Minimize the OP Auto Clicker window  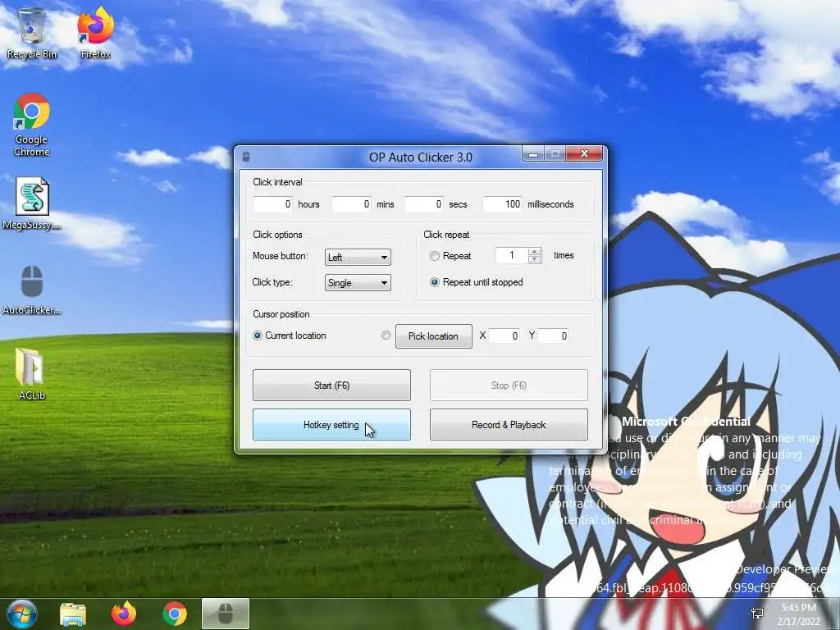pyautogui.click(x=533, y=154)
